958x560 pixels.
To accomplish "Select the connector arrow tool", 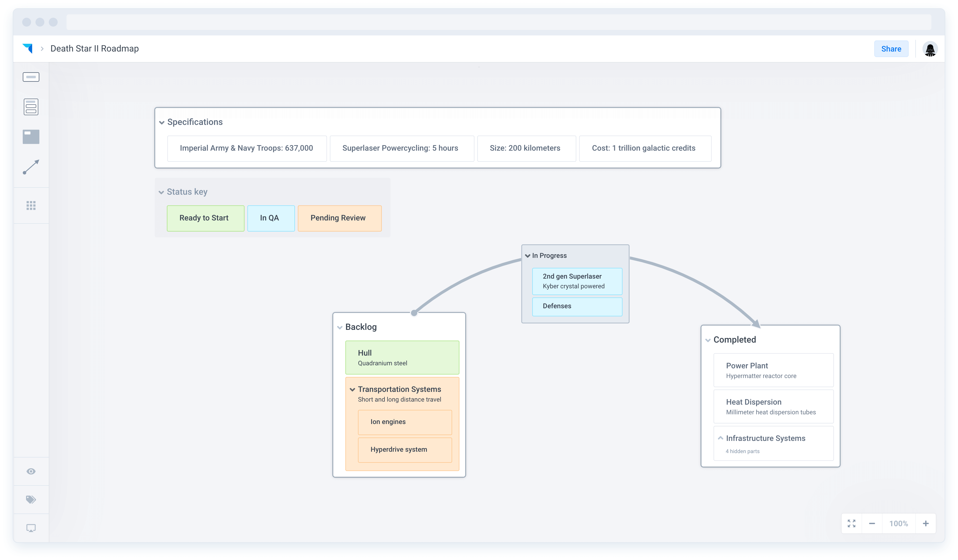I will (31, 167).
